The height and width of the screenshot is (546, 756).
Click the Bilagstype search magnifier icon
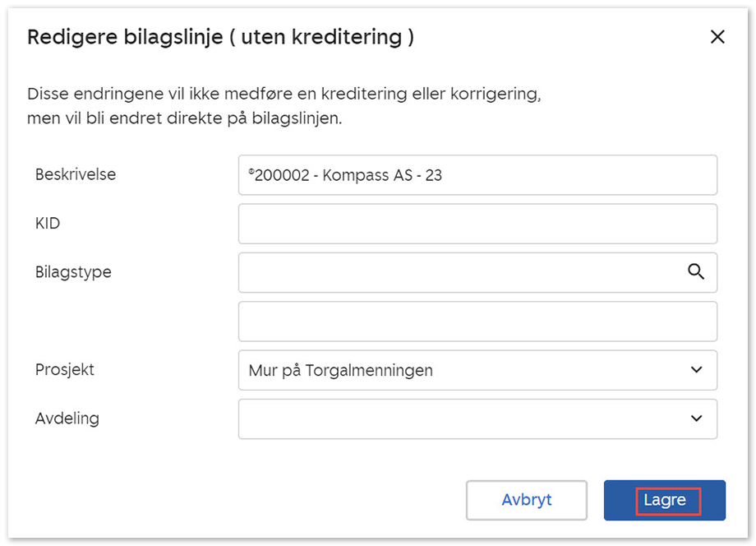pos(696,272)
